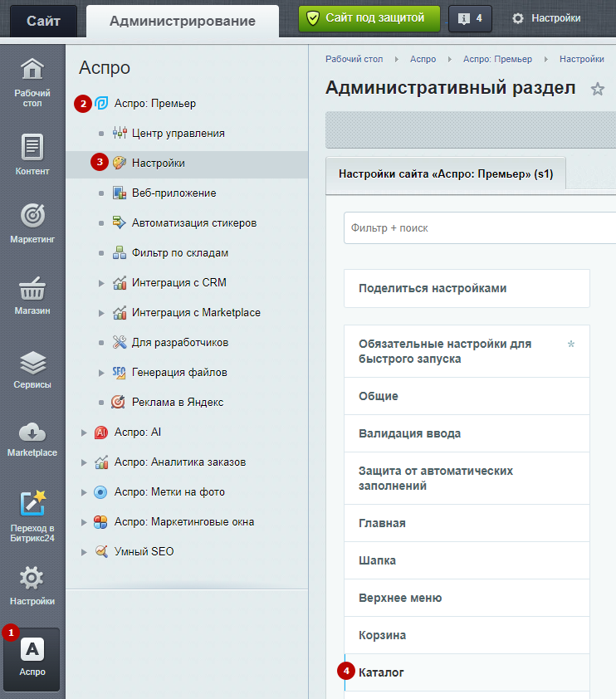
Task: Click Поделиться настройками
Action: point(467,288)
